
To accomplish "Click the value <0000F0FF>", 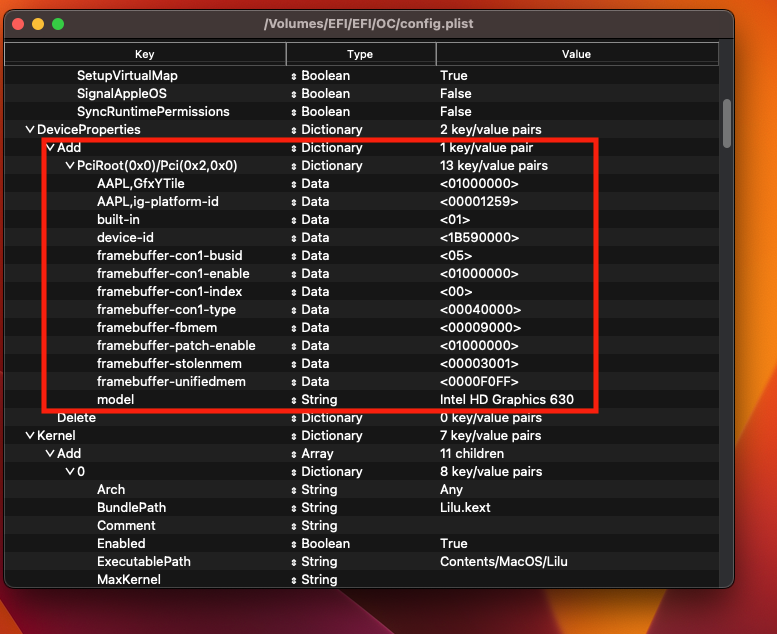I will [479, 382].
